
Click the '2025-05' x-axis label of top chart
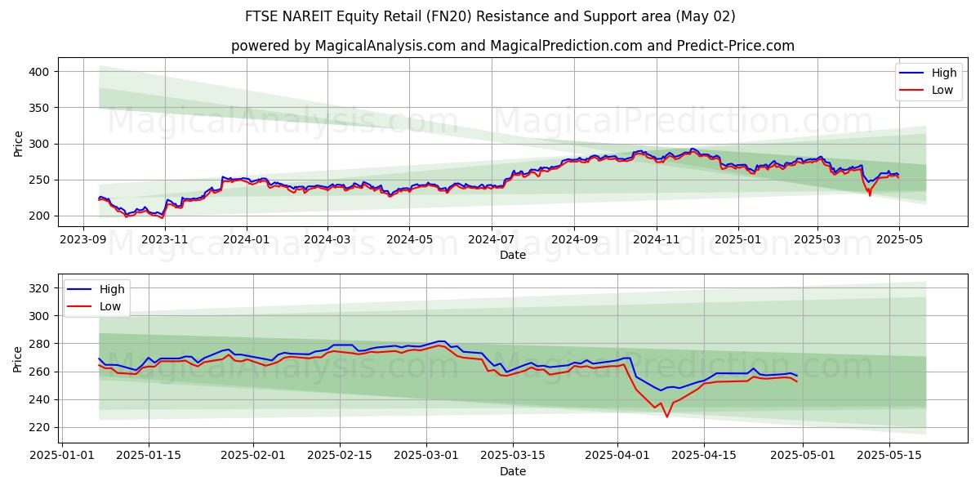[899, 239]
